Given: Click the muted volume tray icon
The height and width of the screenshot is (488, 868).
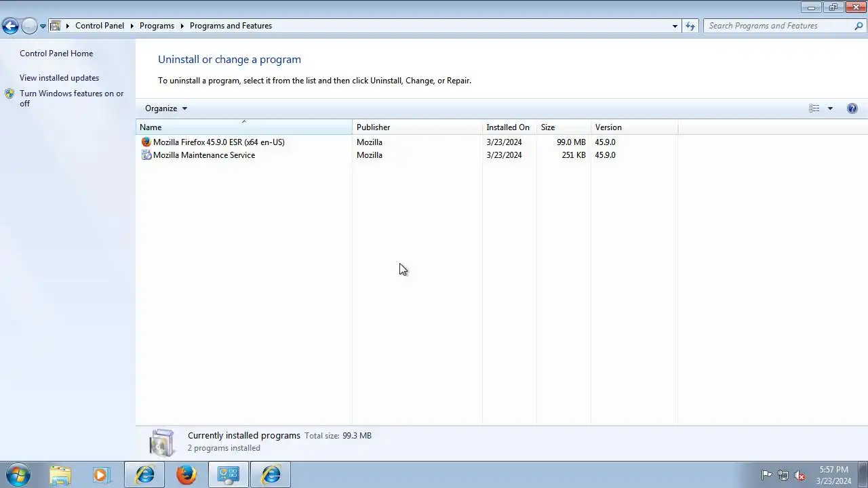Looking at the screenshot, I should point(800,475).
